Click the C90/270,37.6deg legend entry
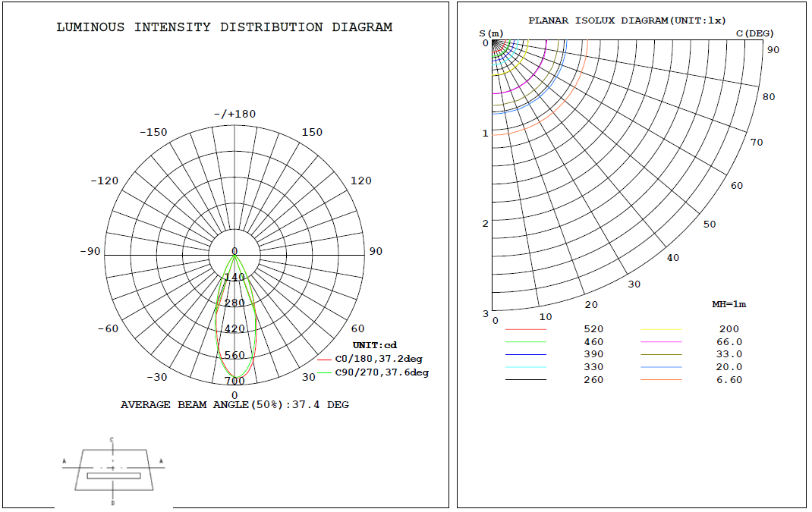Viewport: 812px width, 512px height. tap(373, 372)
